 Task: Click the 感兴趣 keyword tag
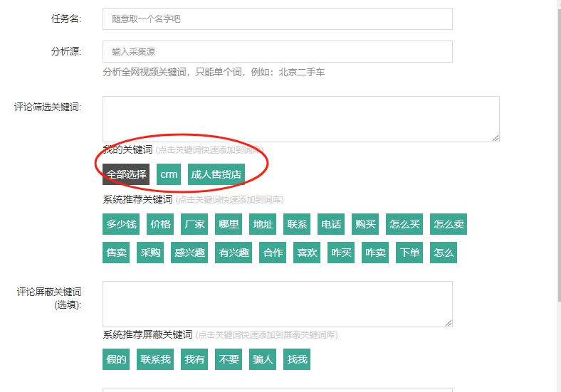(x=189, y=253)
